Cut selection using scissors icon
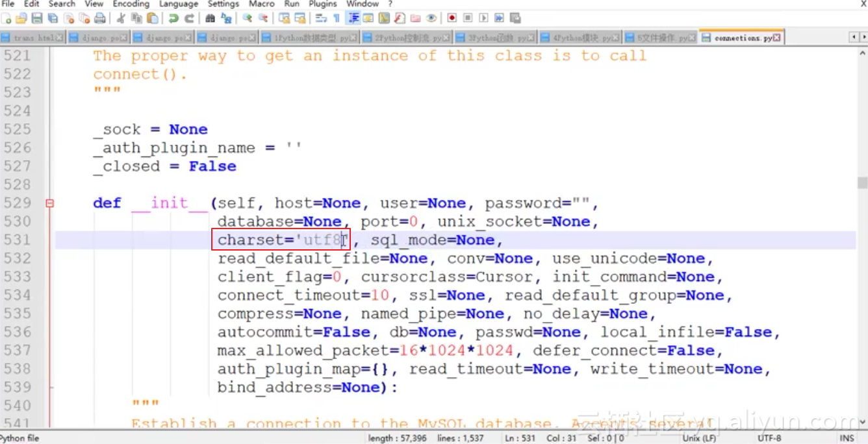868x444 pixels. click(121, 18)
